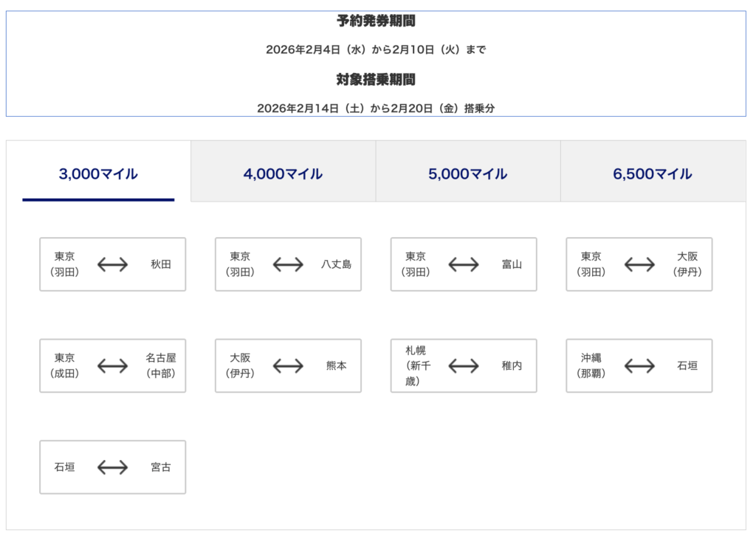Click the 2月14日 to 2月20日 boarding dates text
Screen dimensions: 756x536
(376, 108)
